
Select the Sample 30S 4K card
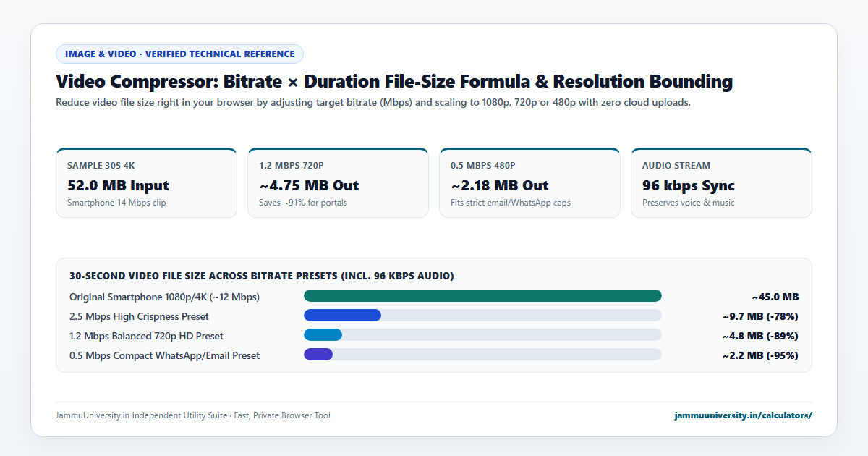click(x=146, y=182)
